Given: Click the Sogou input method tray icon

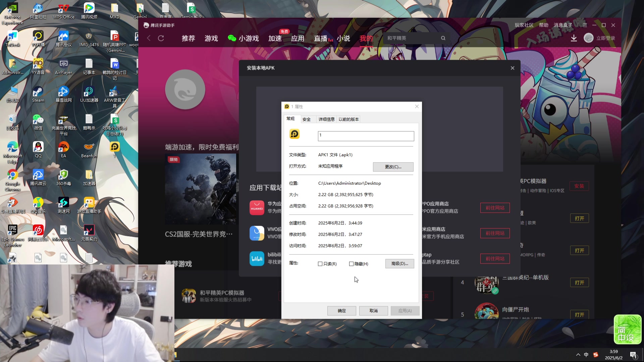Looking at the screenshot, I should (596, 355).
